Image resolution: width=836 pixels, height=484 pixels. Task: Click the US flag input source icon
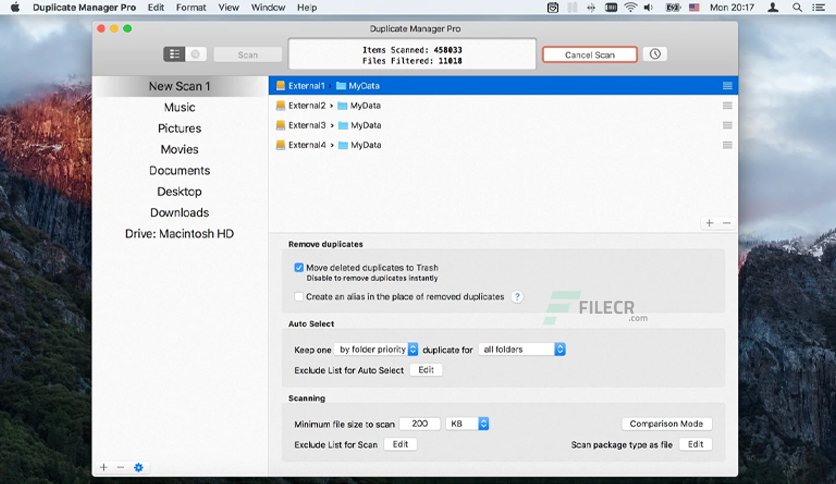tap(694, 7)
